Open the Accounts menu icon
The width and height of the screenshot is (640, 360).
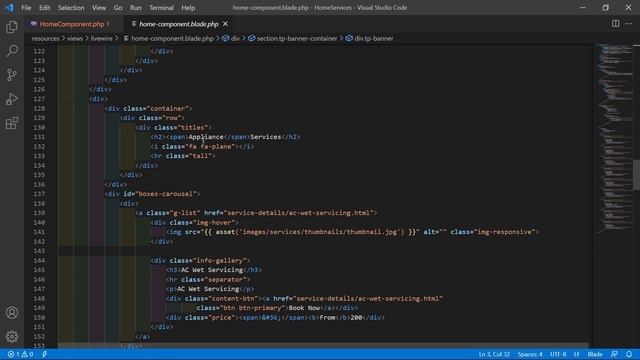coord(12,313)
